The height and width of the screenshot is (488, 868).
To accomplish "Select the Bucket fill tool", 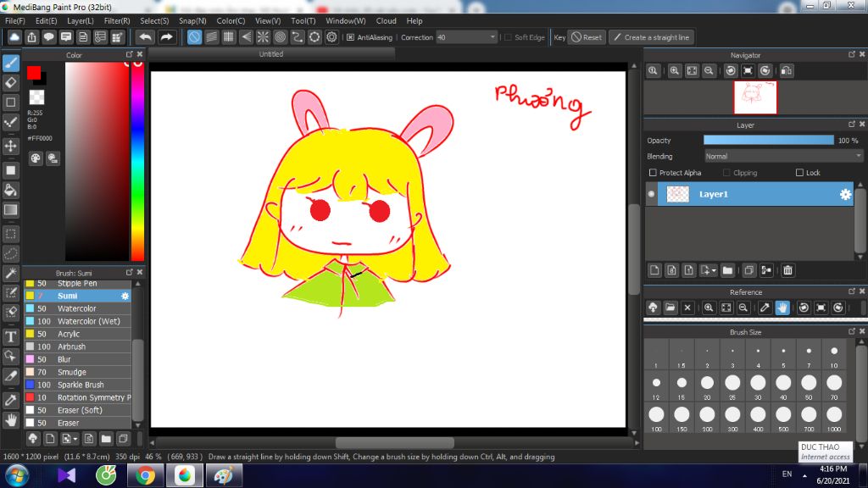I will pos(10,191).
